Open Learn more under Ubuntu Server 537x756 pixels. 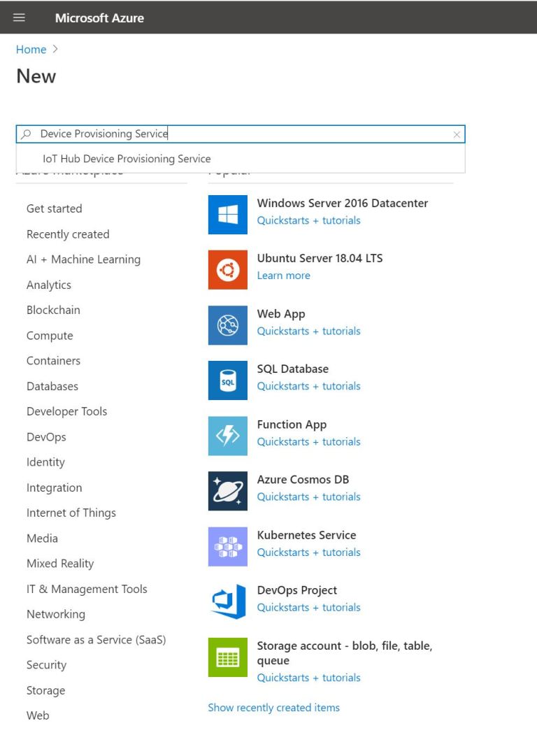(x=283, y=276)
